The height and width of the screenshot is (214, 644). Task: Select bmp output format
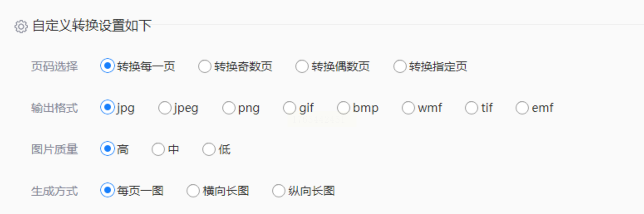tap(344, 108)
